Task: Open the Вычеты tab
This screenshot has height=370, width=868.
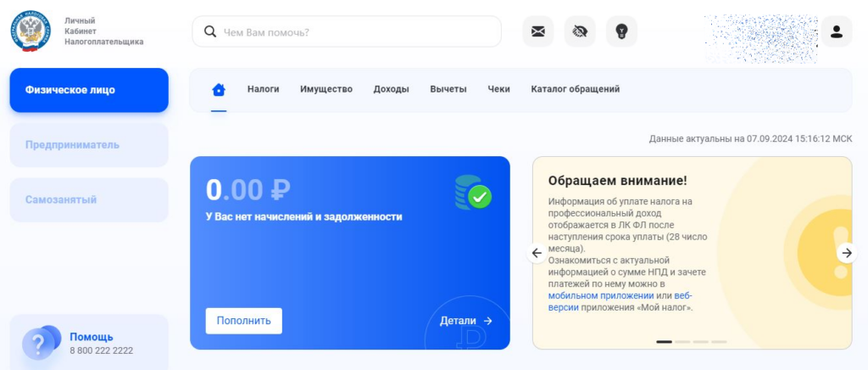Action: 448,89
